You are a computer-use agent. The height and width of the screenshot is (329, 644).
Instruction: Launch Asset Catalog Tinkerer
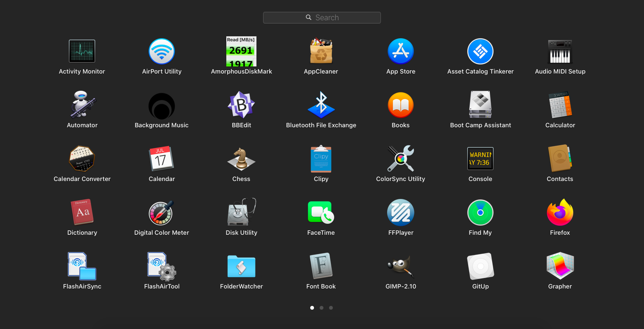point(480,51)
